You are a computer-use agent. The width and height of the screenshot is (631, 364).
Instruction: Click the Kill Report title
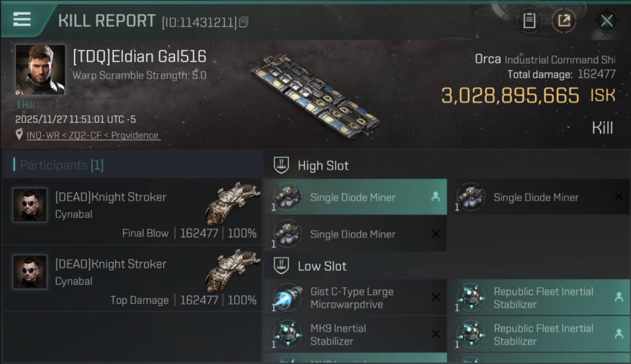pyautogui.click(x=107, y=21)
